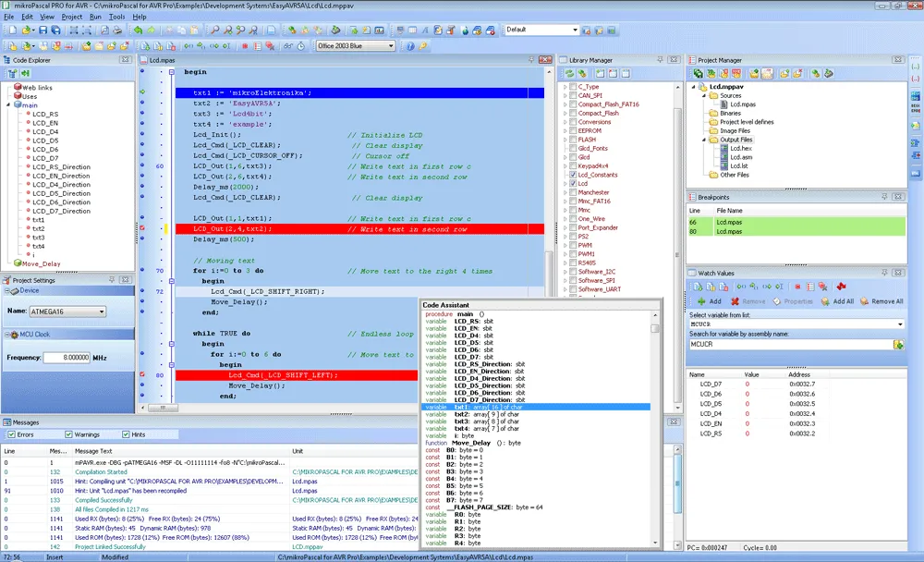Click the Frequency input field showing 8.000000
This screenshot has height=562, width=924.
pos(67,358)
